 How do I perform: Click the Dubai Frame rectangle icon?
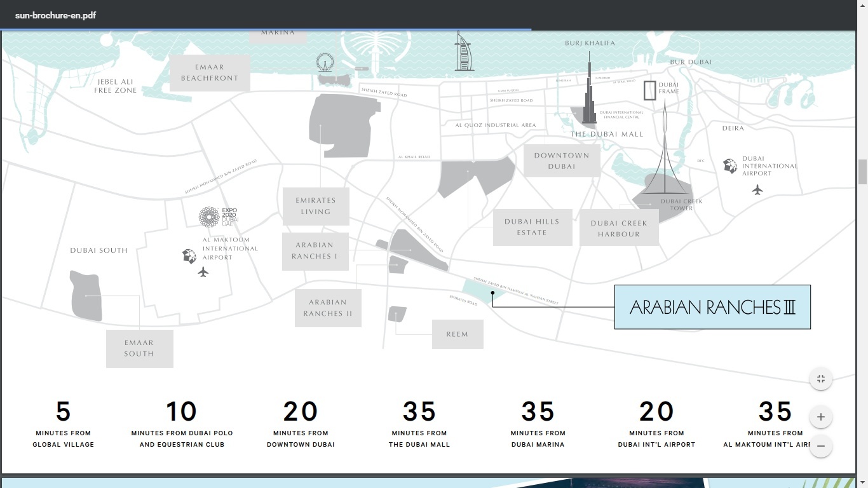tap(649, 91)
